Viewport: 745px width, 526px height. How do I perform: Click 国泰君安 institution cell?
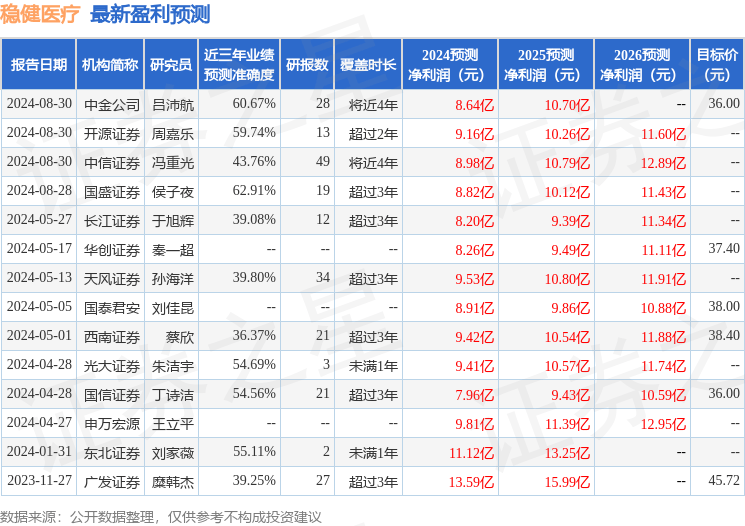(x=112, y=307)
